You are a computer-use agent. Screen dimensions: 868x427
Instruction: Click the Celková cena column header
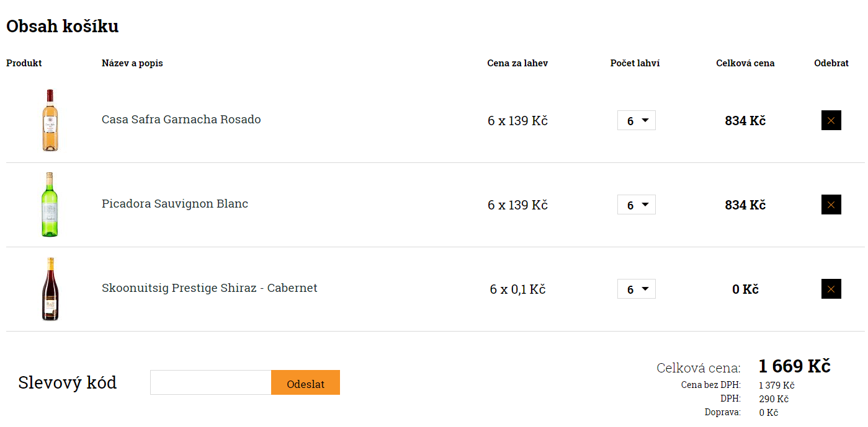(x=745, y=63)
